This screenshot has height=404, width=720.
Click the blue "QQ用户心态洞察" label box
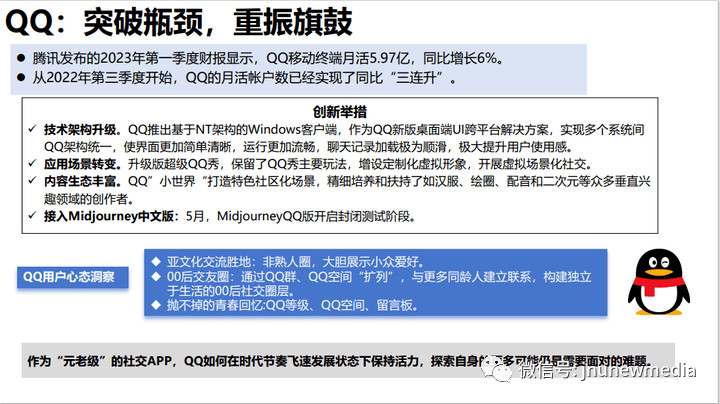tap(73, 277)
